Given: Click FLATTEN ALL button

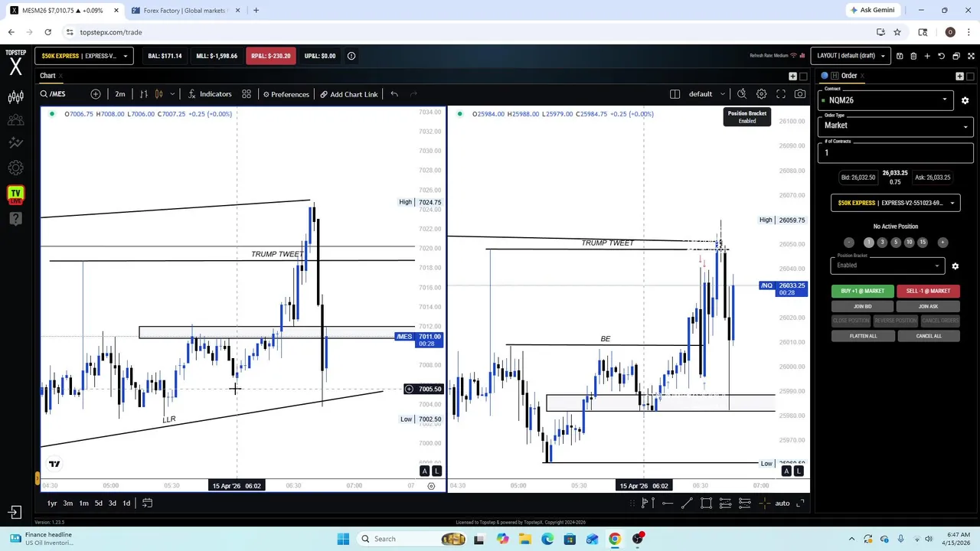Looking at the screenshot, I should click(x=863, y=336).
